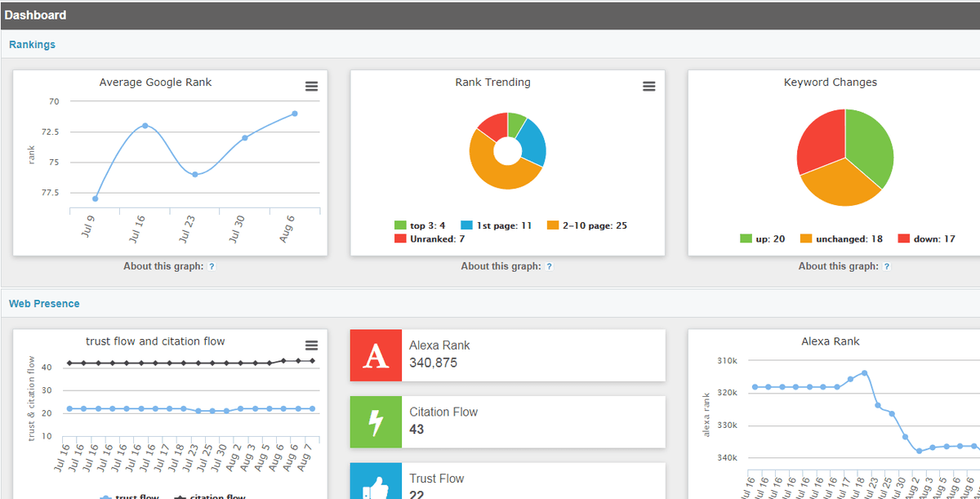The height and width of the screenshot is (499, 980).
Task: Toggle the 'up: 20' legend item
Action: point(763,238)
